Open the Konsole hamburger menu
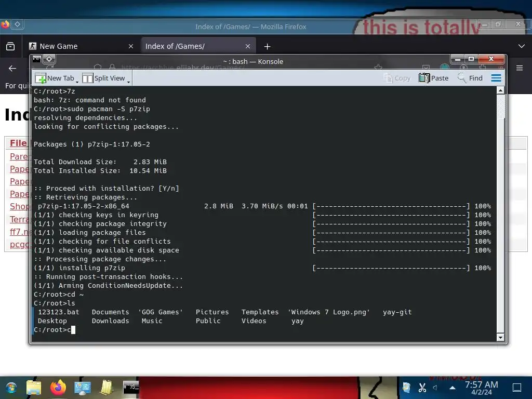Image resolution: width=532 pixels, height=399 pixels. (x=496, y=78)
